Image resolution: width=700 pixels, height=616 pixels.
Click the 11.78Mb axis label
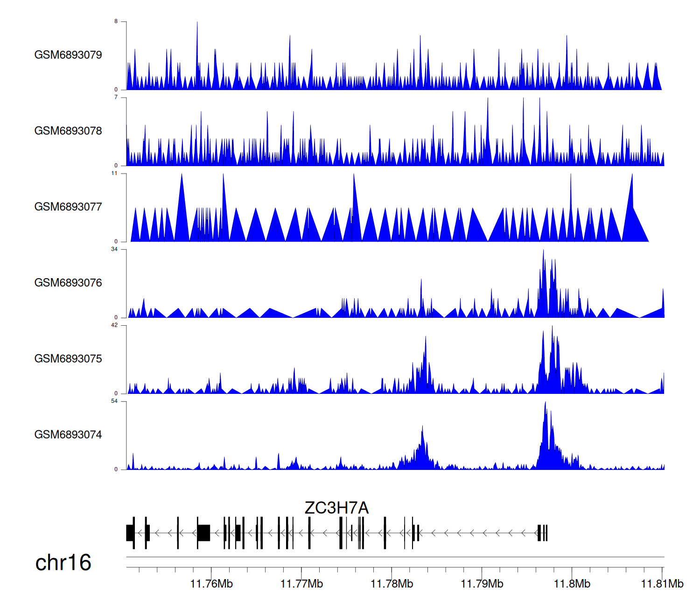point(392,584)
